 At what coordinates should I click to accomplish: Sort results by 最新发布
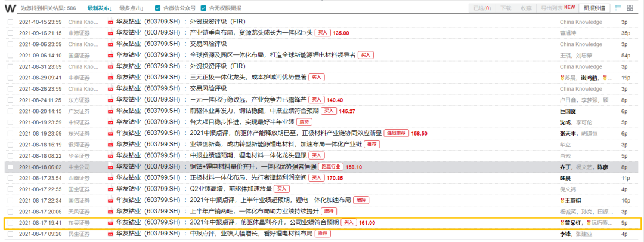[100, 8]
